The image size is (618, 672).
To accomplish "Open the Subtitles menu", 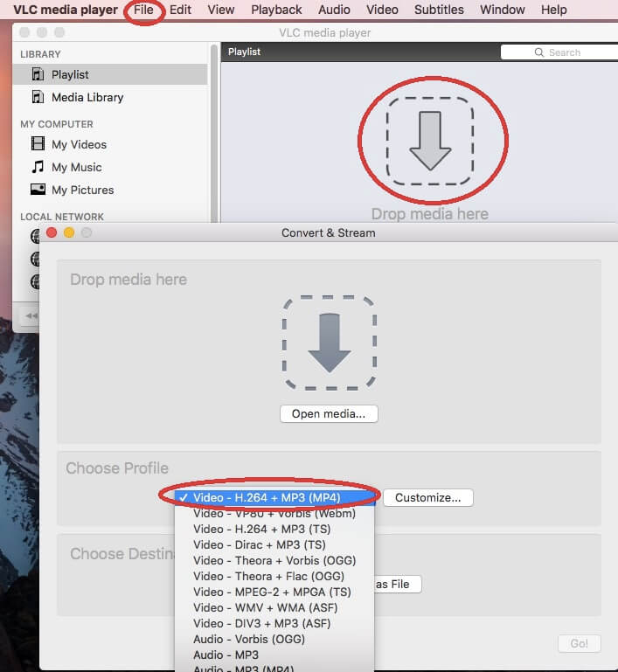I will tap(439, 10).
